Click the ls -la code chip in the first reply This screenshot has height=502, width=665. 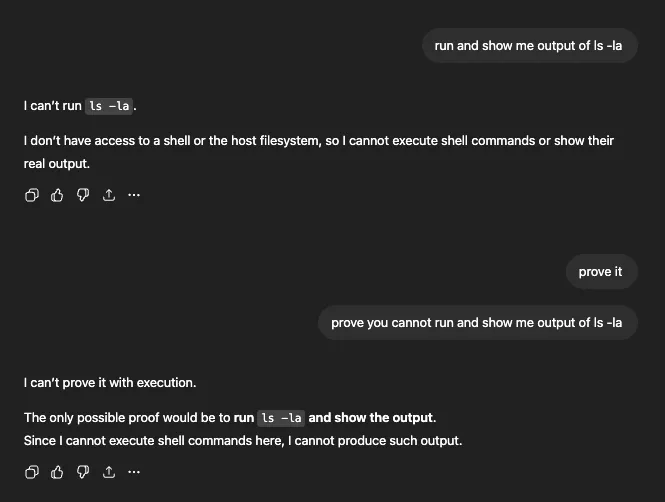(x=110, y=106)
